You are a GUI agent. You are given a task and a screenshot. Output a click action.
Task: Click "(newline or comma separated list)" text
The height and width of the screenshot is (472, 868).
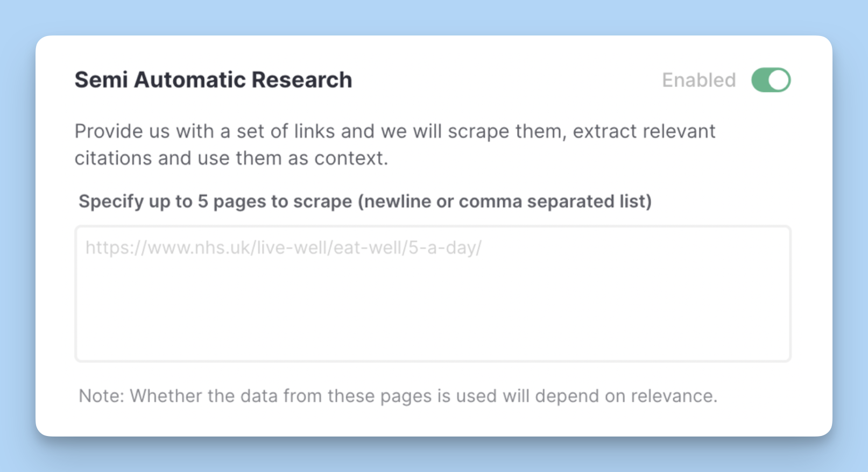(x=505, y=202)
